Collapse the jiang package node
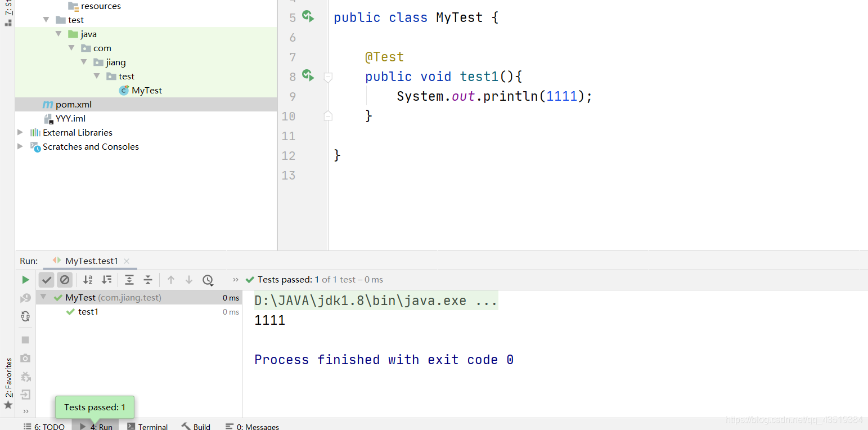The image size is (868, 430). point(84,62)
